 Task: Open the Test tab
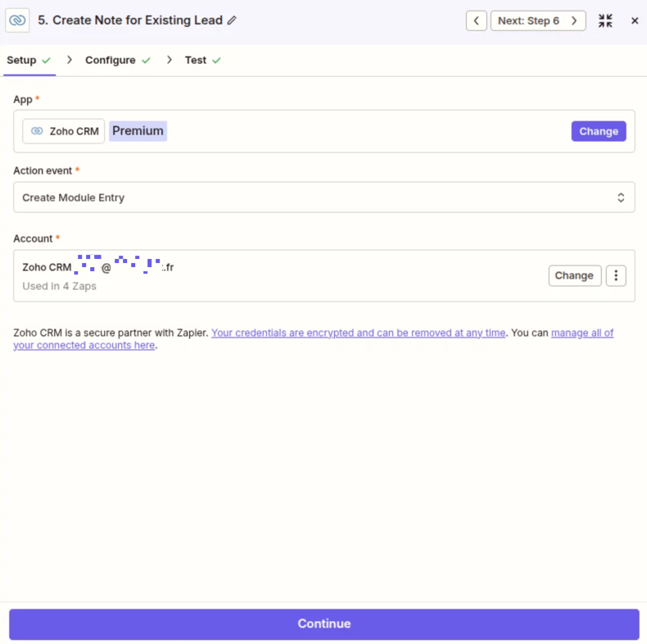(x=196, y=61)
